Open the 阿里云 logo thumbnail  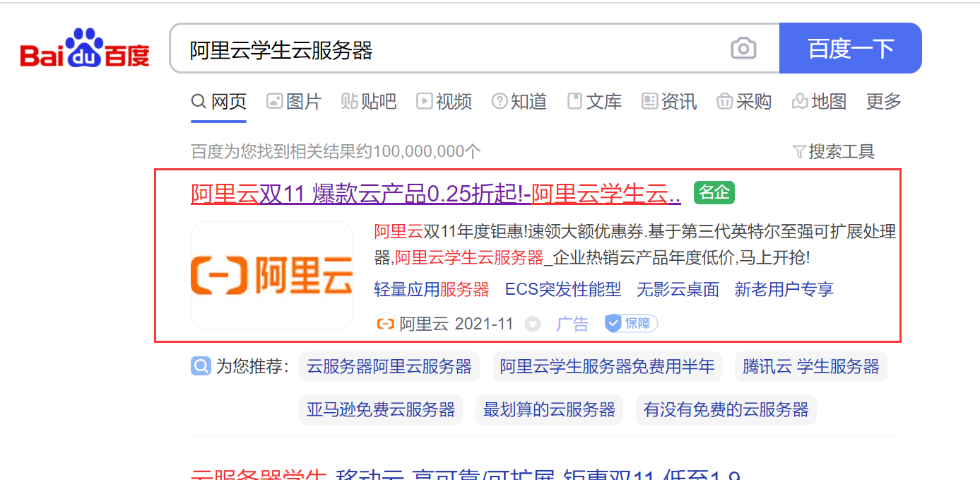coord(272,275)
